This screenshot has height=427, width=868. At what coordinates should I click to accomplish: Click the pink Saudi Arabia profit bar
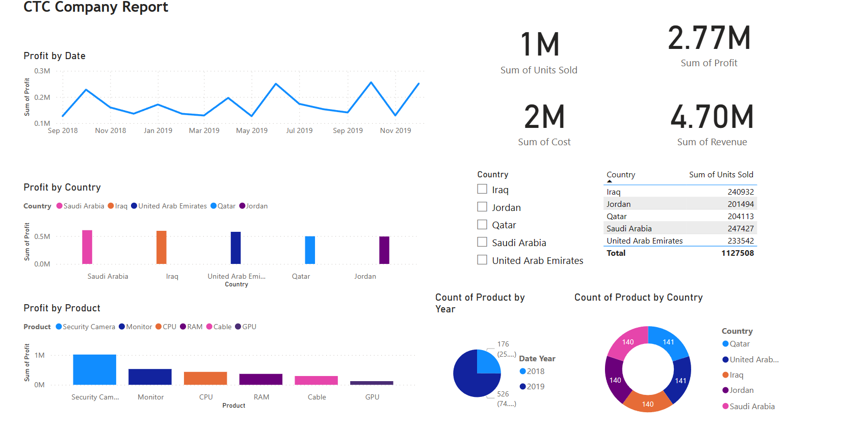[87, 247]
